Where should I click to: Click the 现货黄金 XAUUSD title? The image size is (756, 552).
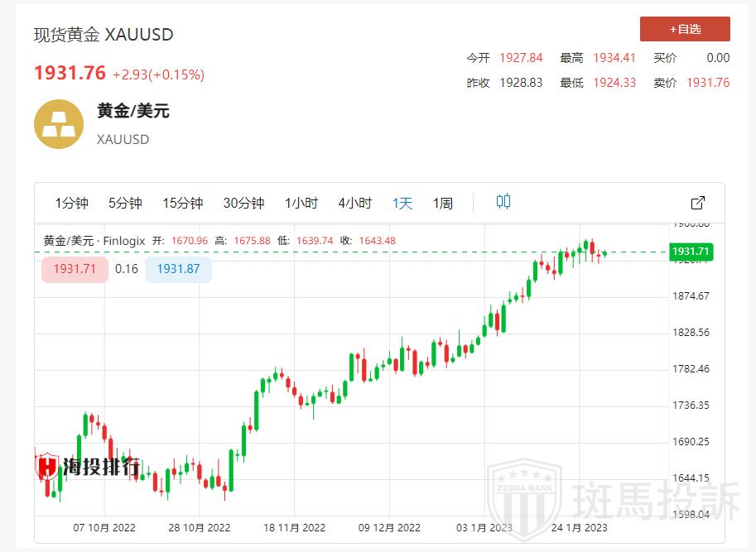[x=104, y=35]
